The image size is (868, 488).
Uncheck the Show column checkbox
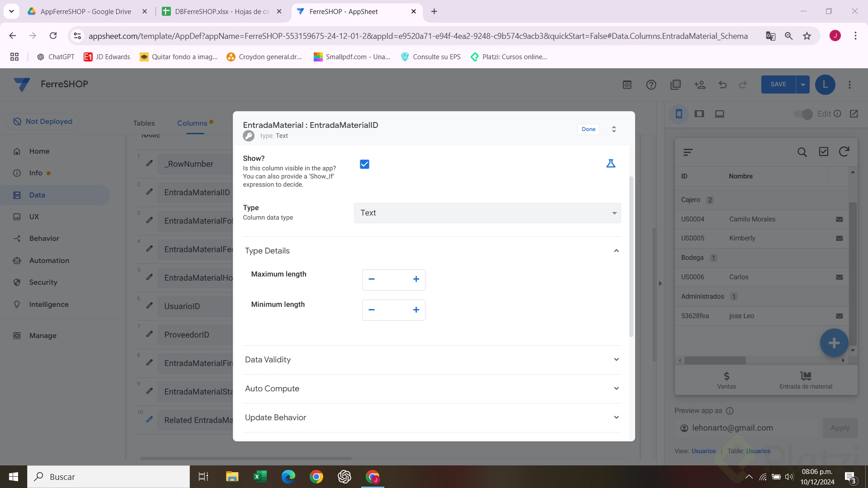364,164
